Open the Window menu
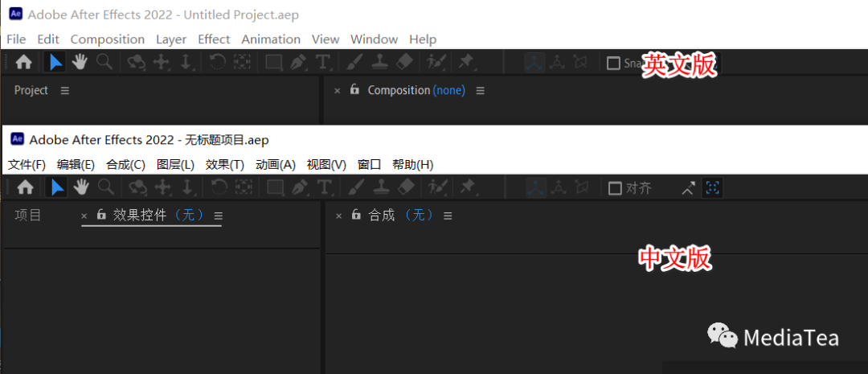Screen dimensions: 868x374 coord(375,39)
